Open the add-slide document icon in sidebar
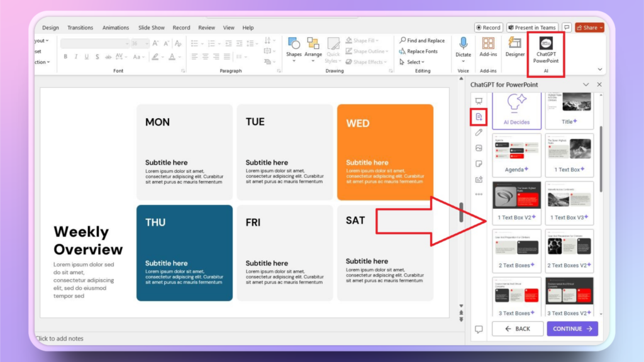The height and width of the screenshot is (362, 644). point(479,117)
